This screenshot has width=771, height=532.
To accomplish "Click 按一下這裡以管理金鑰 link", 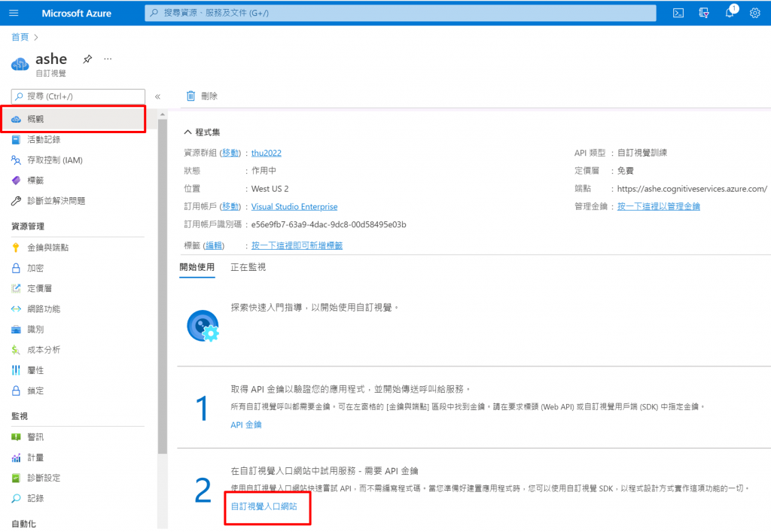I will [x=658, y=206].
